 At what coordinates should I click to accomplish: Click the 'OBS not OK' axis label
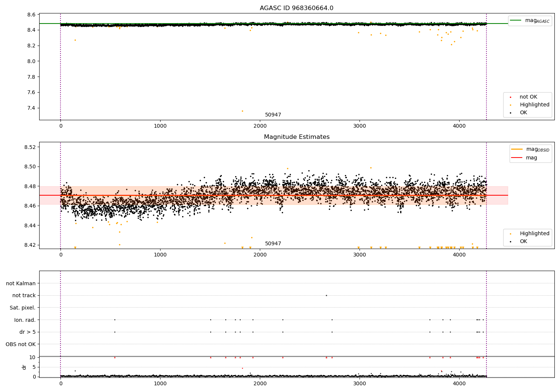(x=21, y=344)
